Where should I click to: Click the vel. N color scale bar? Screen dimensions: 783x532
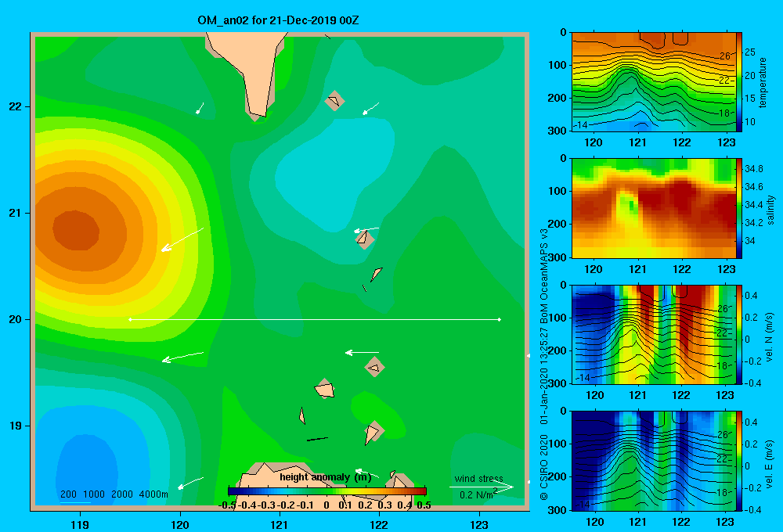point(739,334)
